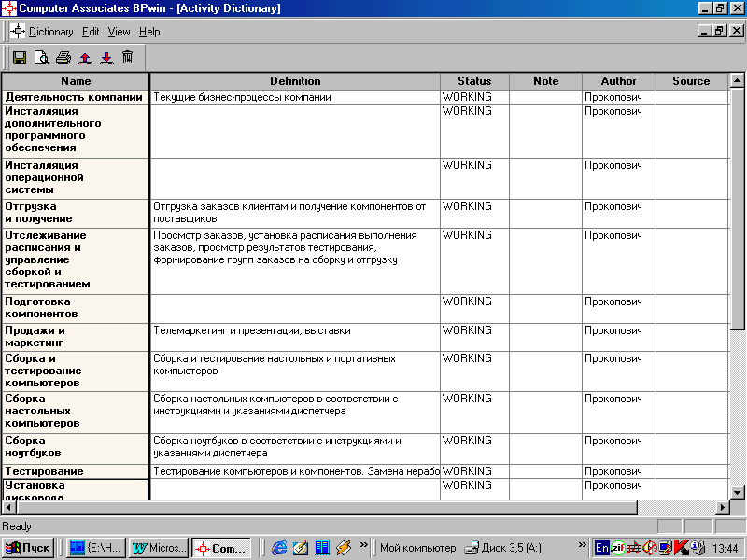This screenshot has width=747, height=560.
Task: Open the Edit menu
Action: click(x=91, y=32)
